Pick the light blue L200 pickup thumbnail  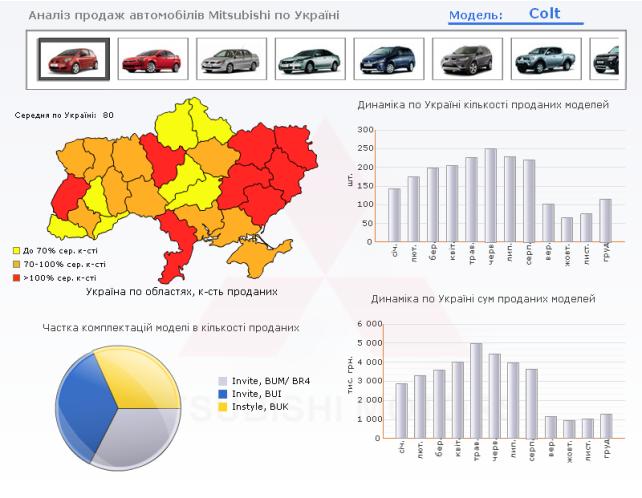pos(546,59)
